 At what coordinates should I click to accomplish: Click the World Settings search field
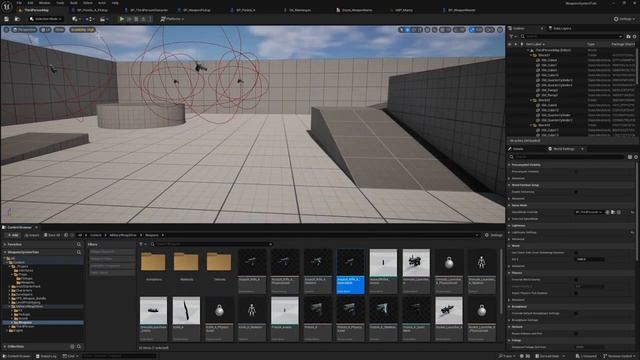[x=568, y=157]
